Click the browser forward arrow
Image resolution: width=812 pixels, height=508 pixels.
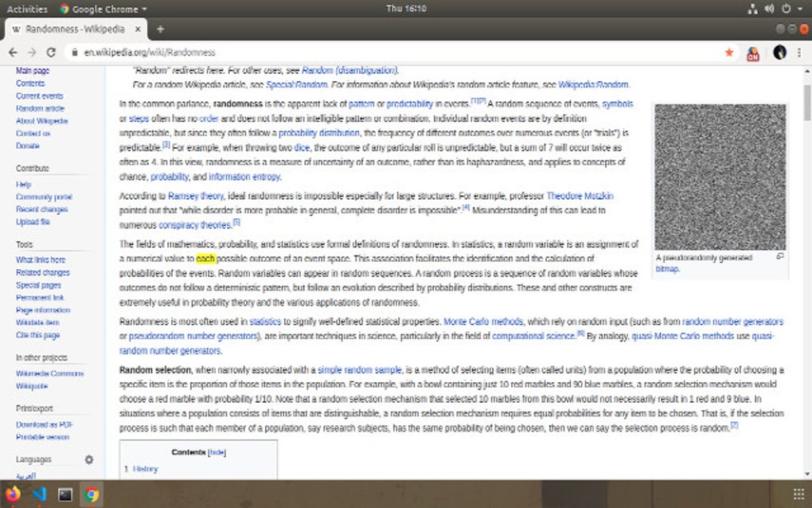(32, 53)
